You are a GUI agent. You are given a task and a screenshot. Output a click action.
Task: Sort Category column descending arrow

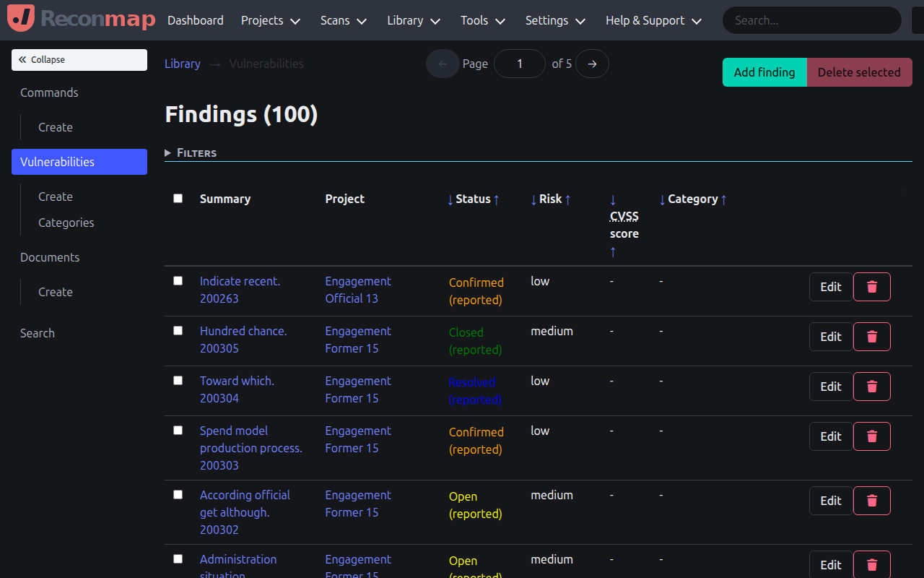click(x=663, y=199)
